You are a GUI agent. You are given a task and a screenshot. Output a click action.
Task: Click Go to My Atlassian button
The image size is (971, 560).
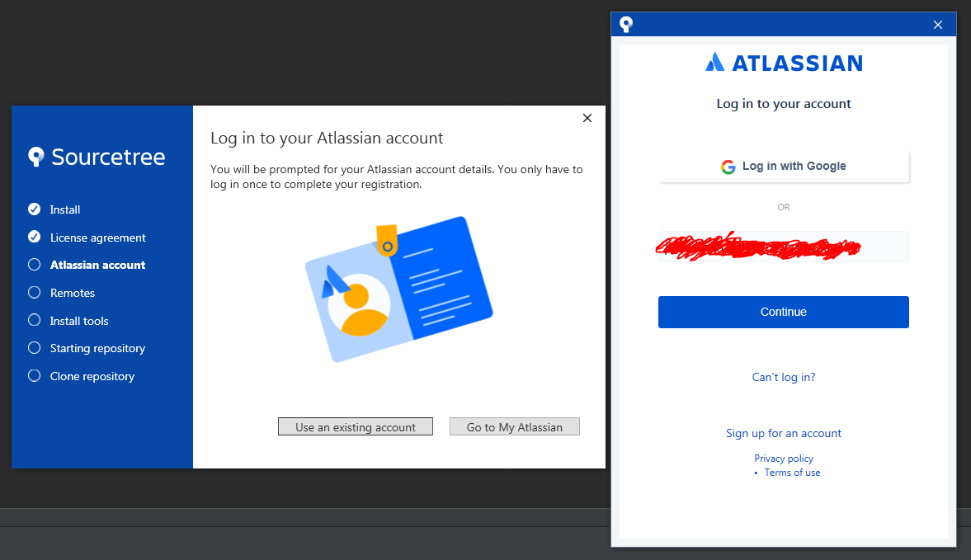pyautogui.click(x=515, y=426)
